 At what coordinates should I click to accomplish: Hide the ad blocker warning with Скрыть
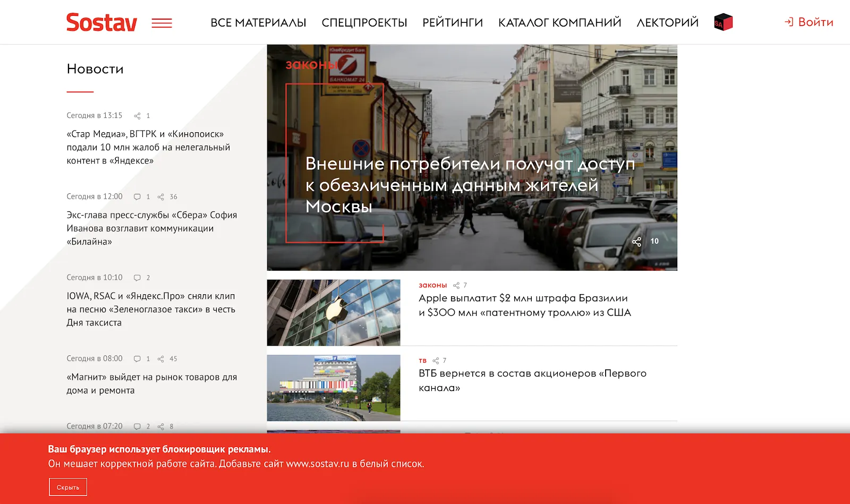[68, 487]
